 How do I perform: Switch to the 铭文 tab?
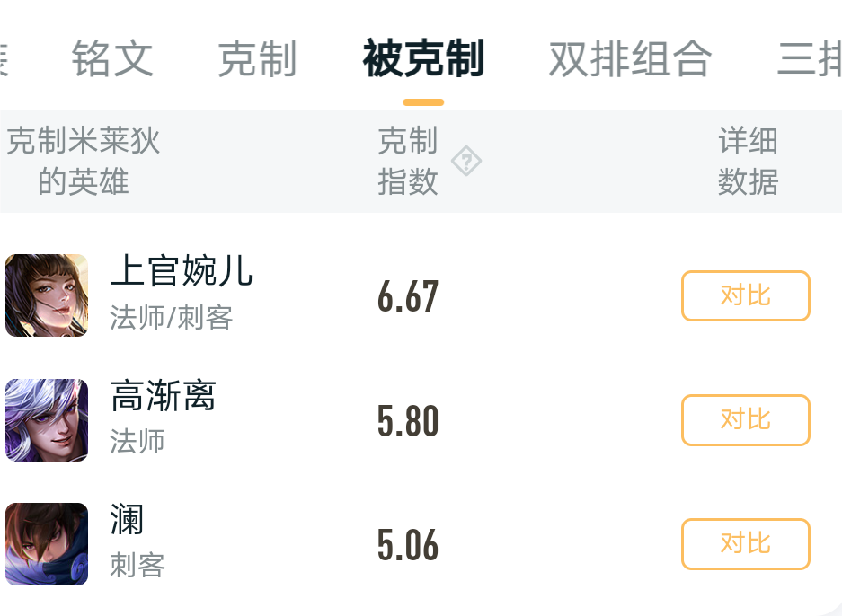[x=112, y=58]
